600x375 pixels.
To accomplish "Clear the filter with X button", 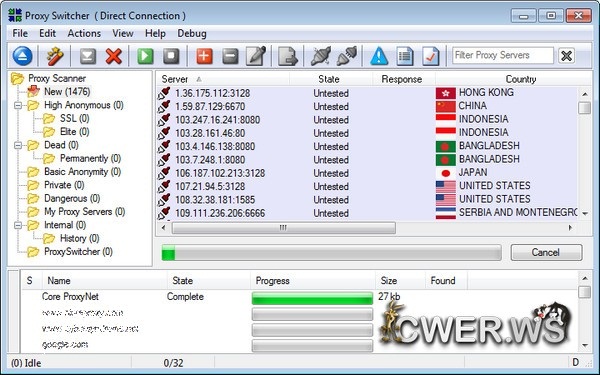I will point(566,56).
